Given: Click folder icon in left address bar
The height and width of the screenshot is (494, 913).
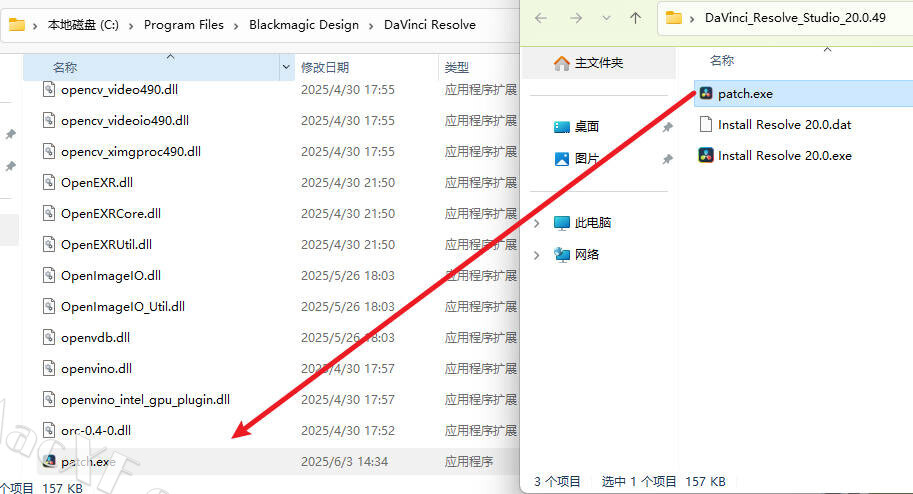Looking at the screenshot, I should (x=17, y=25).
